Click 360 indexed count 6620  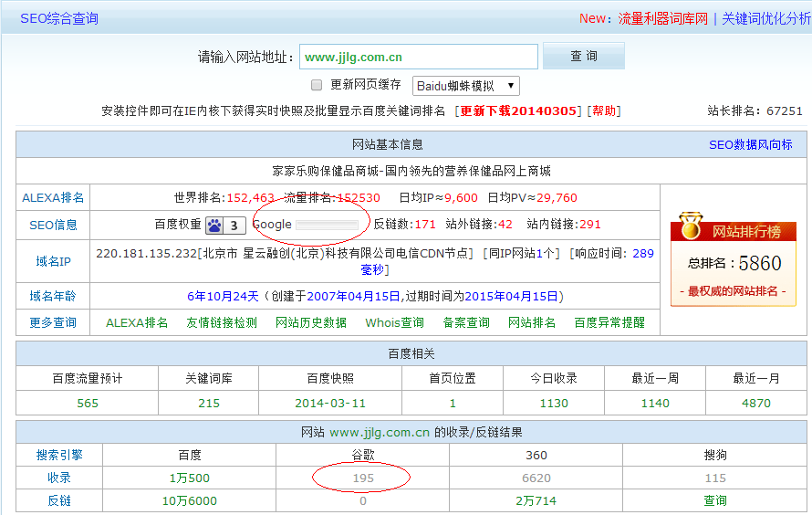[x=536, y=478]
